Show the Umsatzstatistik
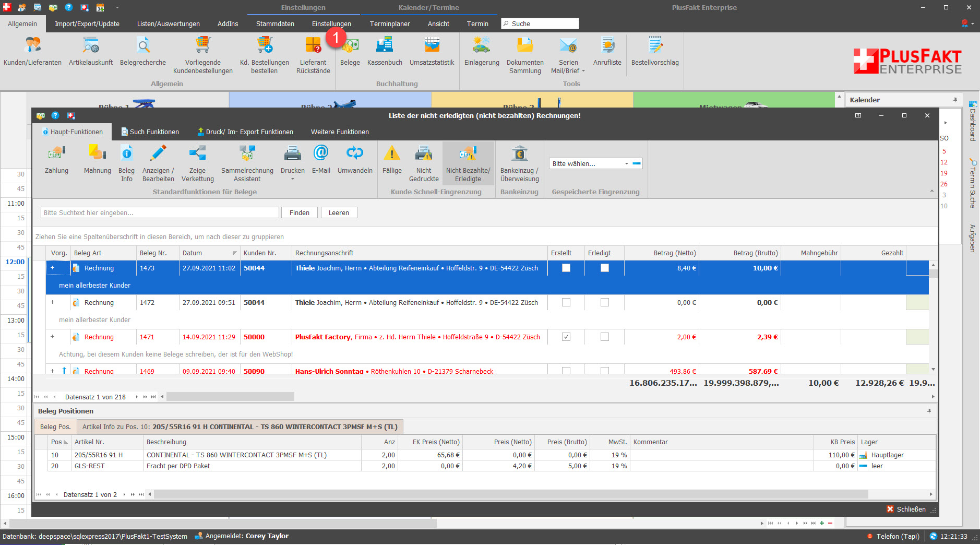Screen dimensions: 980x545 [432, 51]
